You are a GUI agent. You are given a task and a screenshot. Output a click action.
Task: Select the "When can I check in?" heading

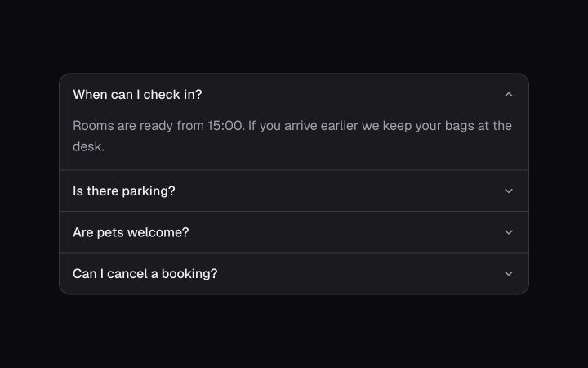137,95
